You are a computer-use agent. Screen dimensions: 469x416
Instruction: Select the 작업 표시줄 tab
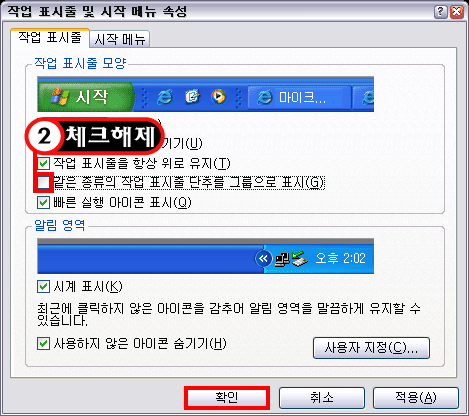[50, 37]
